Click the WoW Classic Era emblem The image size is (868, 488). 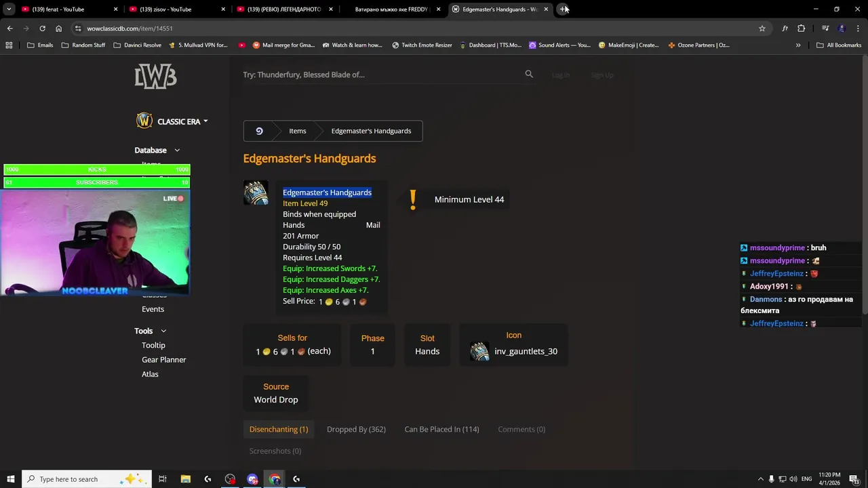[144, 121]
